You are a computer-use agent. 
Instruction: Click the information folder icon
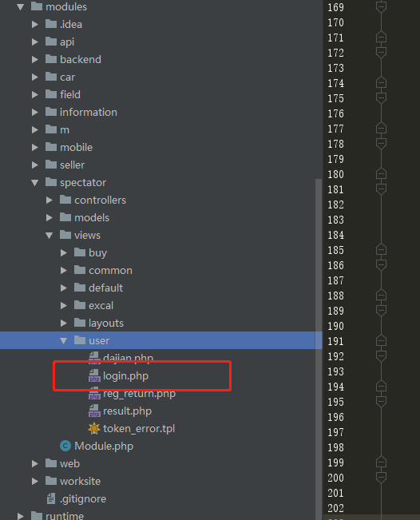tap(51, 112)
